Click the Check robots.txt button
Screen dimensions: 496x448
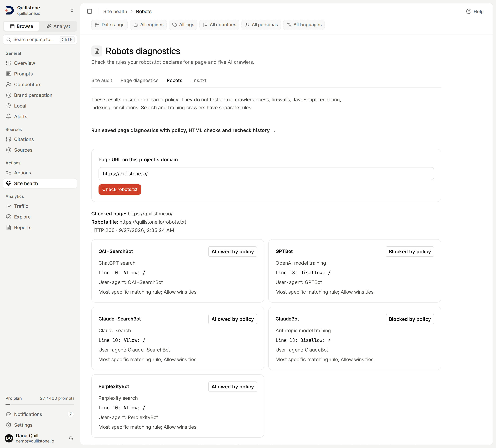coord(120,190)
